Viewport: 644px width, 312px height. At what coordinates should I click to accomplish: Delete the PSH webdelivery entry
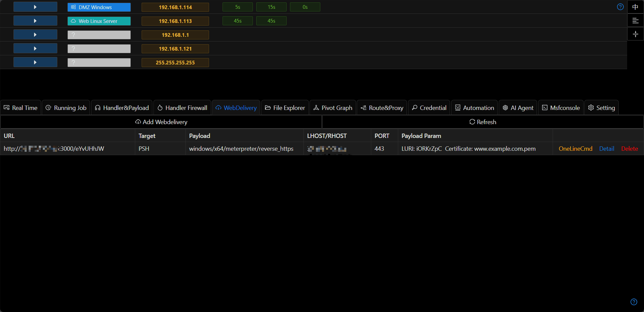point(630,149)
